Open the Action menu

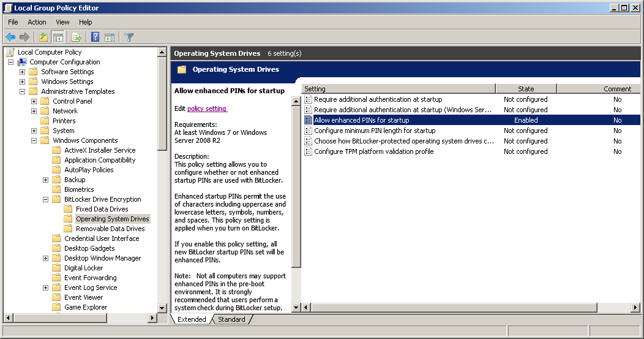click(x=37, y=22)
